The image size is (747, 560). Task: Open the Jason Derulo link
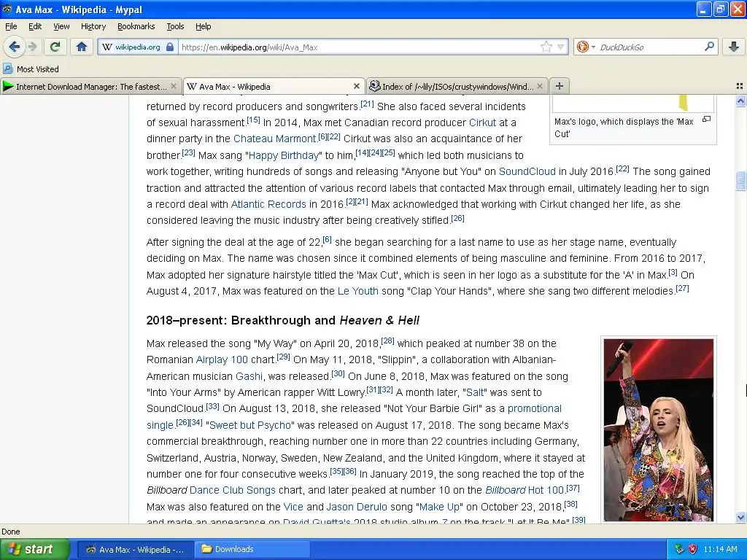click(x=356, y=507)
